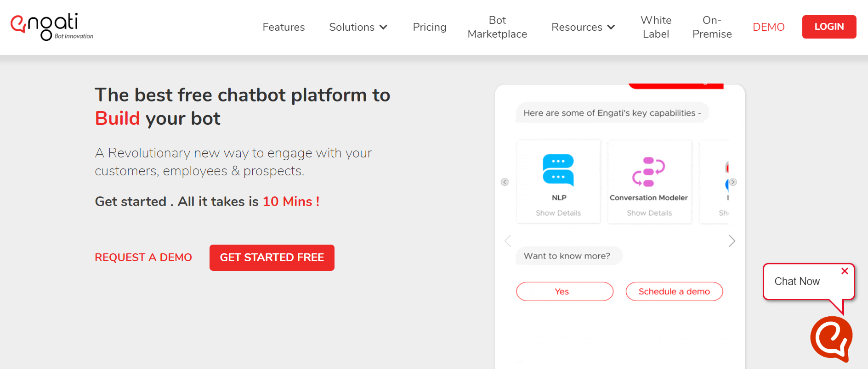Screen dimensions: 868x369
Task: Open the Pricing page
Action: click(430, 27)
